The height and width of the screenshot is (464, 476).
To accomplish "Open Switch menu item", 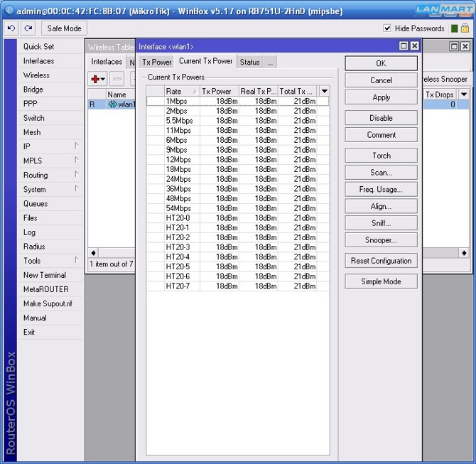I will click(50, 118).
